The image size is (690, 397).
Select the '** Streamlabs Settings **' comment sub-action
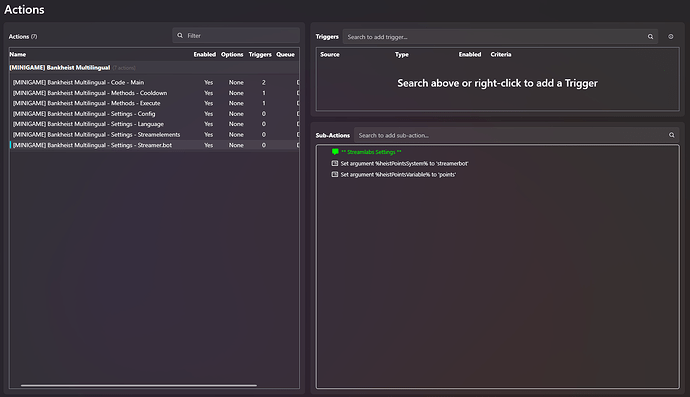(371, 152)
